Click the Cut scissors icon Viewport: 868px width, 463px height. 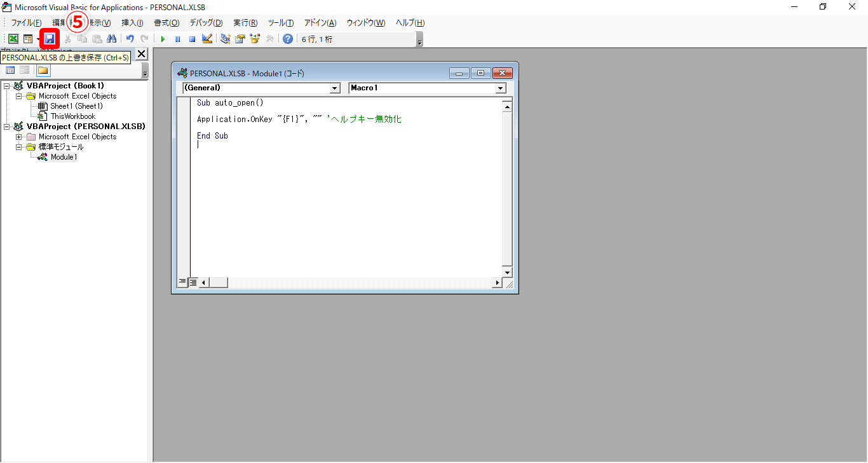pyautogui.click(x=67, y=39)
